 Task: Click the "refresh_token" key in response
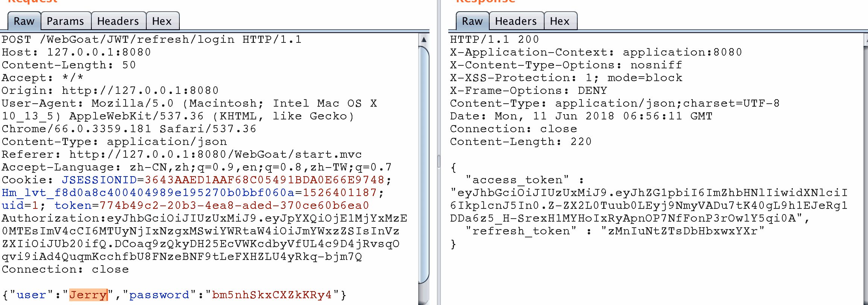pos(521,231)
